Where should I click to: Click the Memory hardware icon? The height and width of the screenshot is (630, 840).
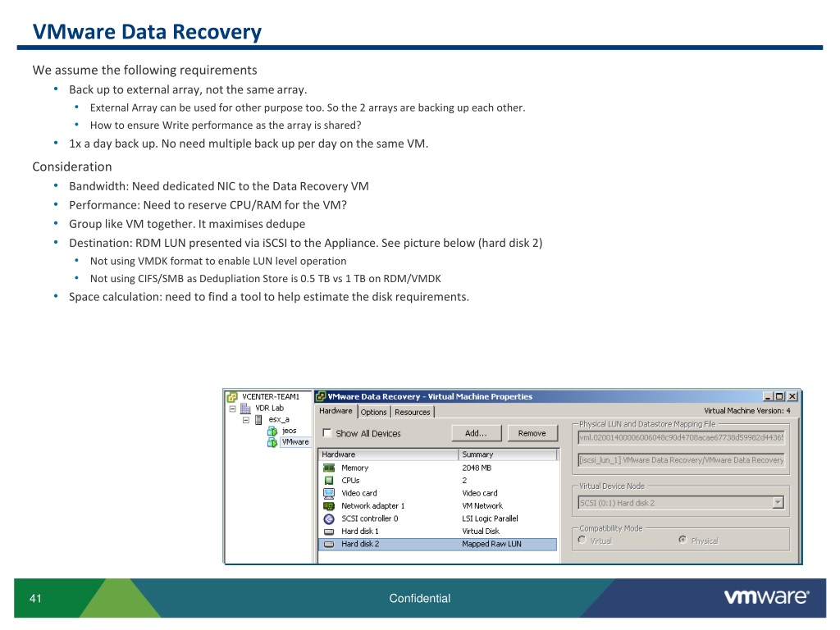coord(329,468)
